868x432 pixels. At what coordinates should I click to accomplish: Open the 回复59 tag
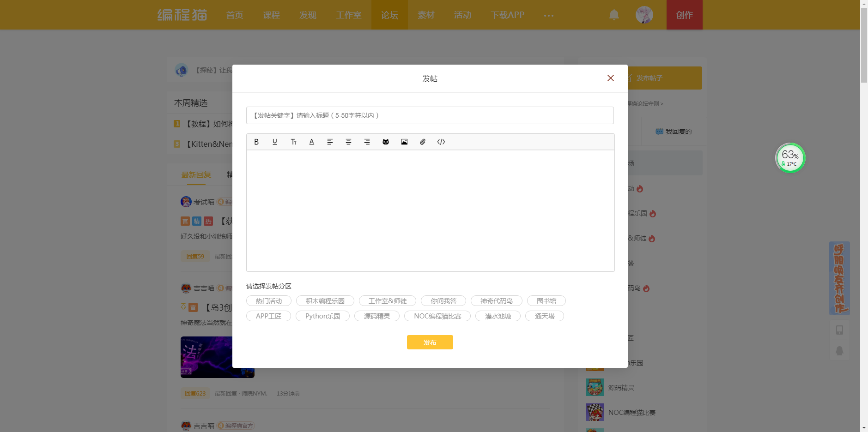click(195, 256)
